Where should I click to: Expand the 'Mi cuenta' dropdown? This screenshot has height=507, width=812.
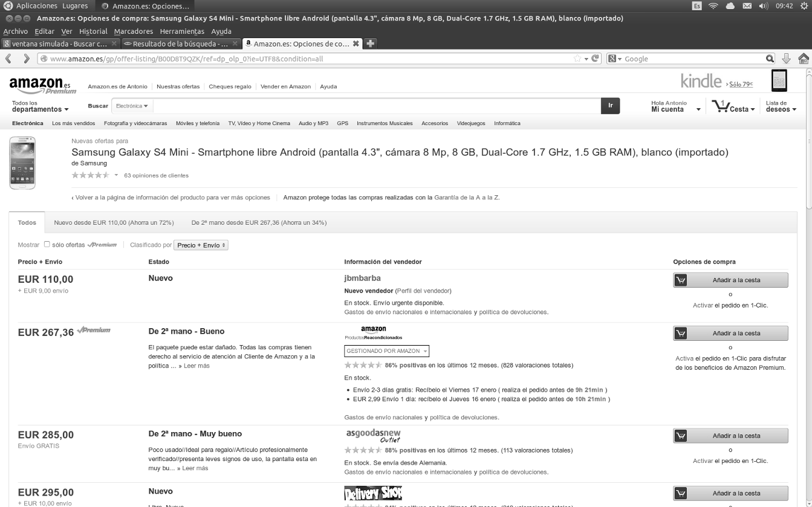tap(676, 106)
